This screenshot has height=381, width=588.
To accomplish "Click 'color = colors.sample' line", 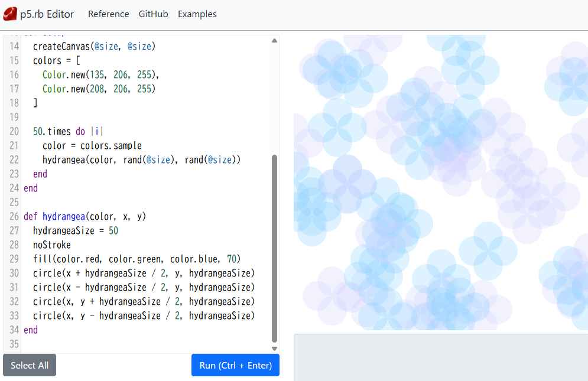I will coord(92,145).
